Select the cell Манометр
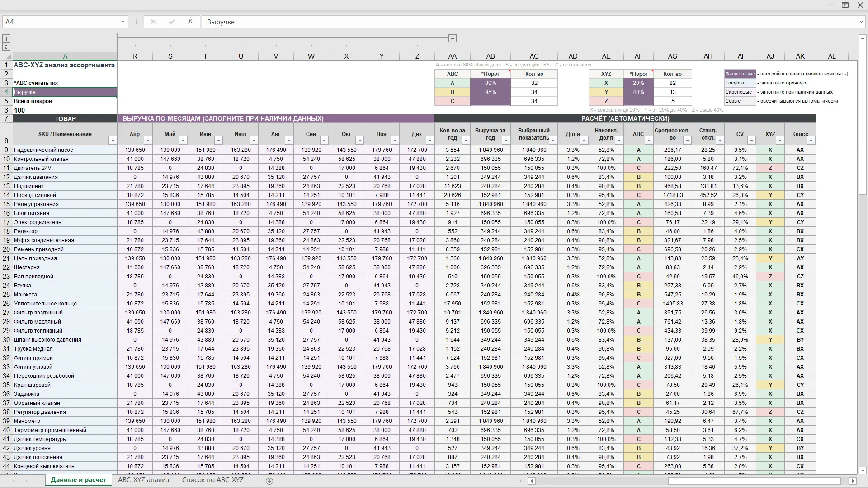The image size is (868, 488). point(65,421)
